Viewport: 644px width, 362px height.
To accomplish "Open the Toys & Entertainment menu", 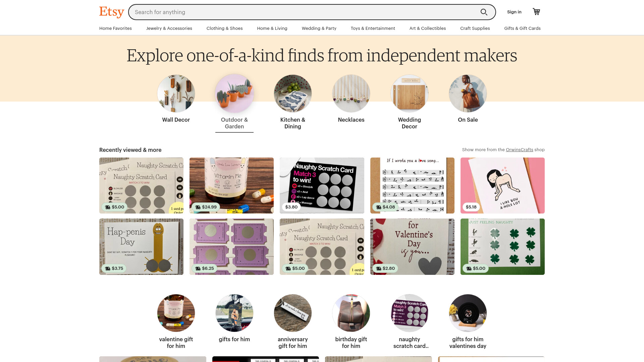I will [373, 28].
